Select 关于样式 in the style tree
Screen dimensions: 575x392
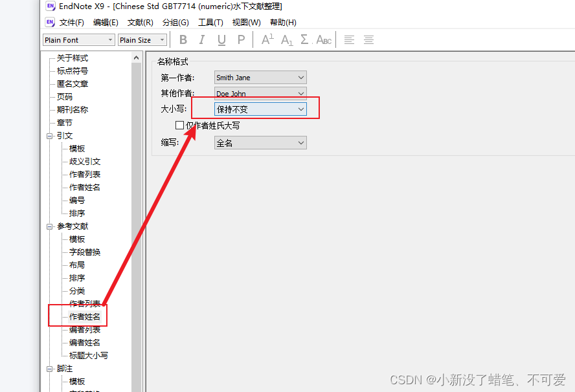[x=73, y=58]
